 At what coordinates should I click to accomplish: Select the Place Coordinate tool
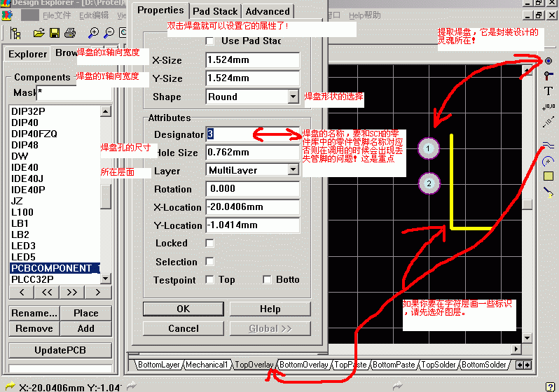coord(548,106)
